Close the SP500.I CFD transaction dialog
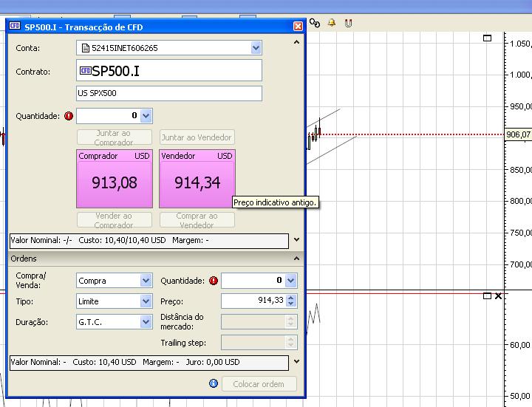Image resolution: width=532 pixels, height=407 pixels. (298, 26)
